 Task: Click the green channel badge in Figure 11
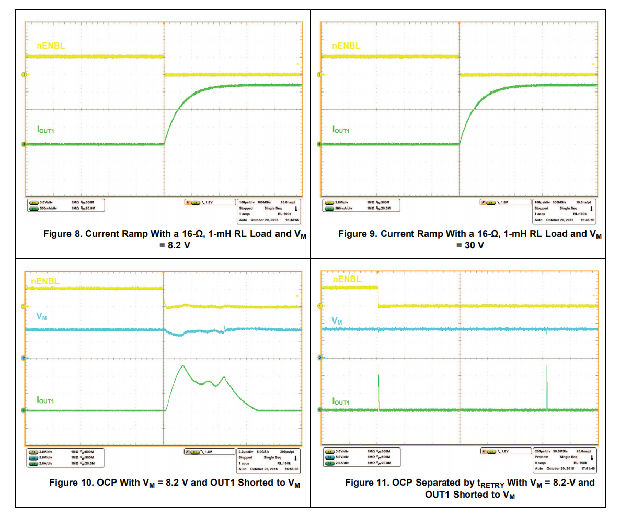[x=331, y=465]
